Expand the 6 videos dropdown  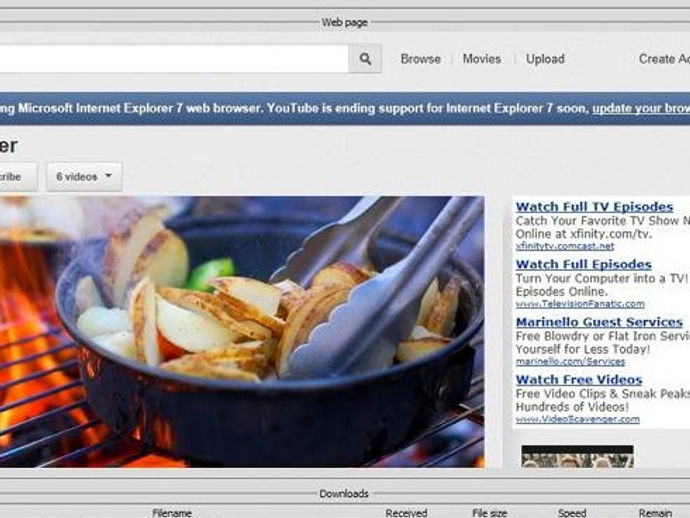[84, 176]
